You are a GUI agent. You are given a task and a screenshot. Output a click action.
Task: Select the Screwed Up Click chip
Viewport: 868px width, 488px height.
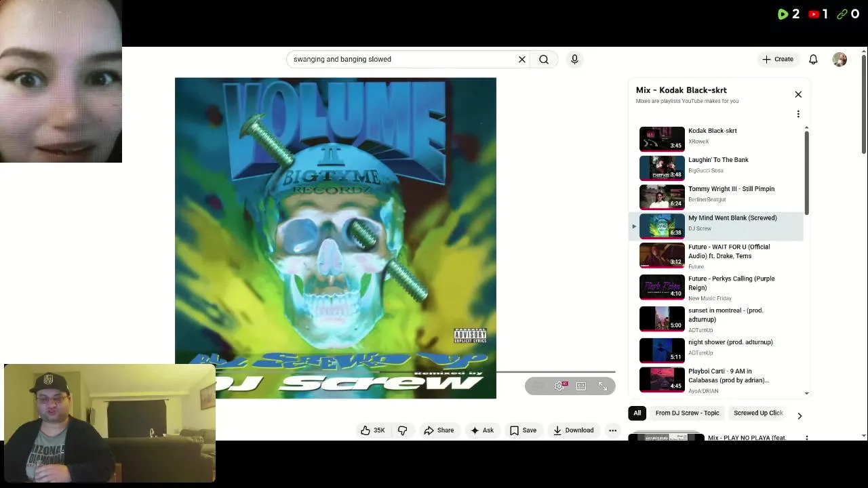click(x=758, y=413)
